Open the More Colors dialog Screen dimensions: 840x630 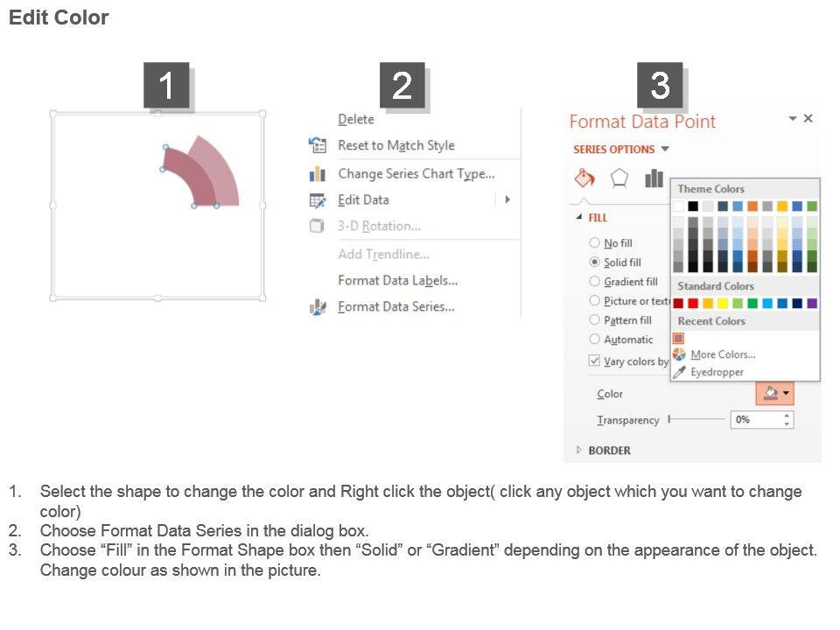(722, 354)
